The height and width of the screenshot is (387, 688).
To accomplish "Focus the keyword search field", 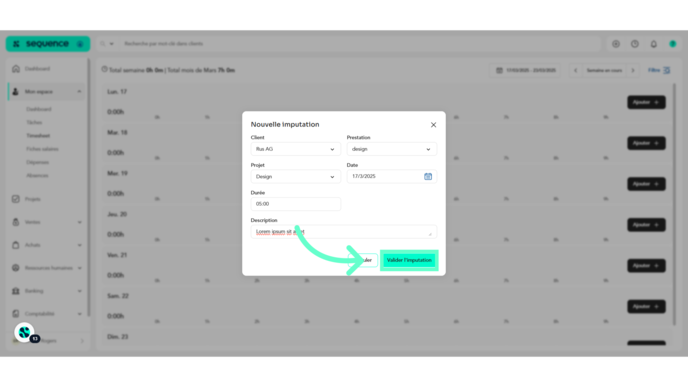I will [360, 44].
